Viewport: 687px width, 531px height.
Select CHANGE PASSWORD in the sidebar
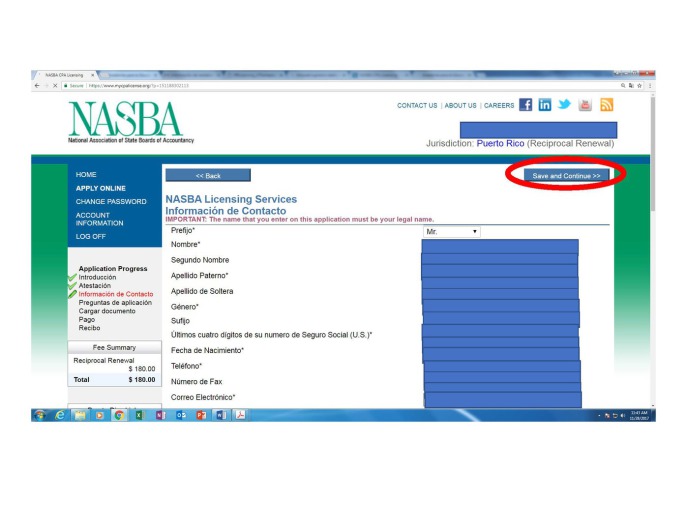(111, 201)
